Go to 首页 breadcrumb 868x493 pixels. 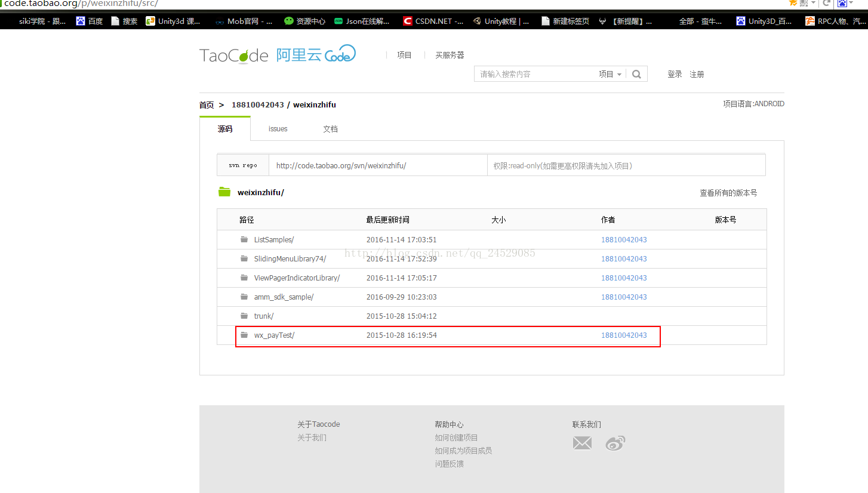207,105
